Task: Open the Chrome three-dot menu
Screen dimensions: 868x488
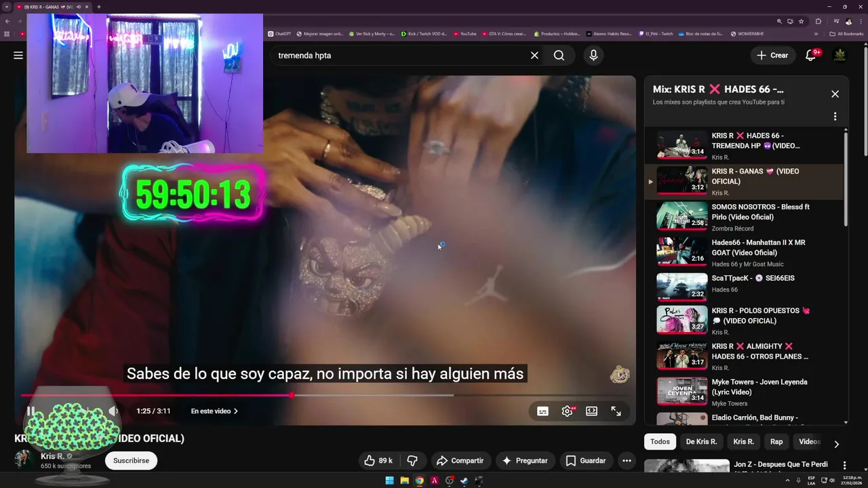Action: (x=861, y=22)
